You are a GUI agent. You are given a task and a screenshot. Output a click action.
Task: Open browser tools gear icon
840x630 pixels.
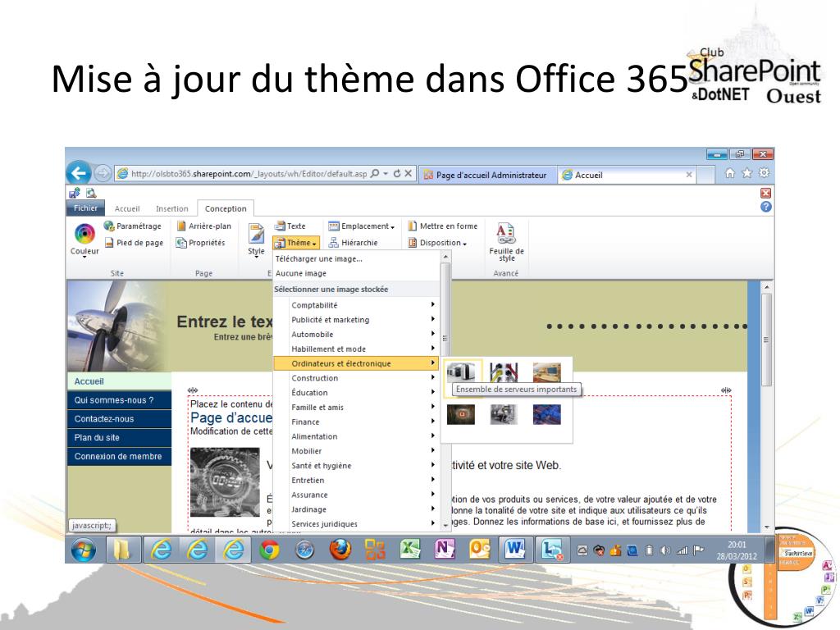[x=764, y=173]
